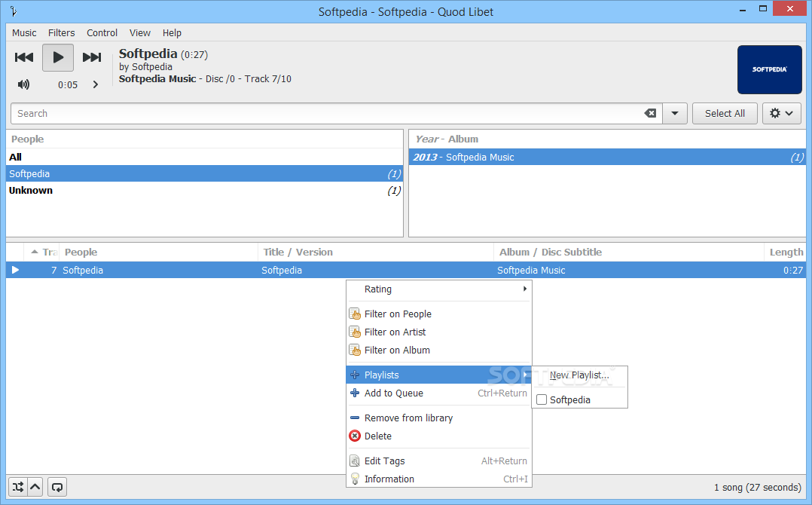Open the volume speaker control
This screenshot has height=505, width=812.
pyautogui.click(x=24, y=84)
